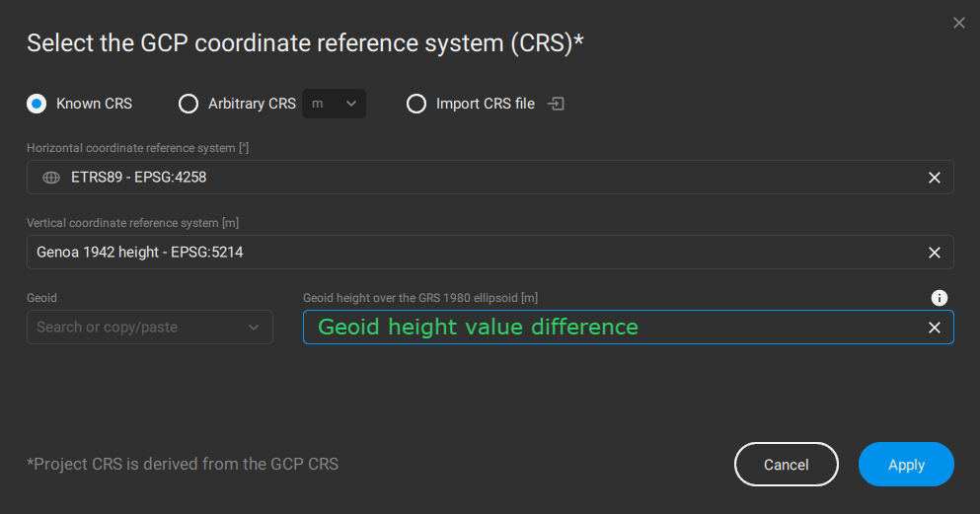Apply the selected CRS settings
The image size is (980, 514).
coord(905,465)
